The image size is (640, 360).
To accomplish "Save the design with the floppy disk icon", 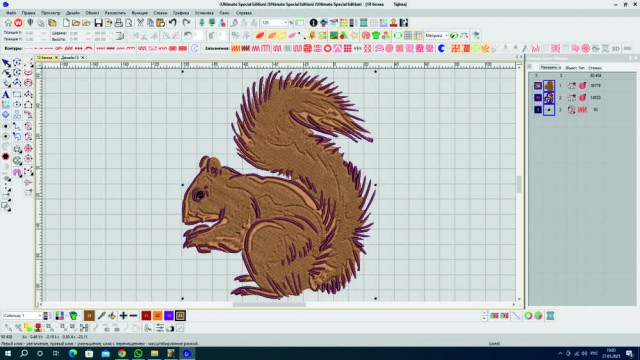I will click(98, 23).
